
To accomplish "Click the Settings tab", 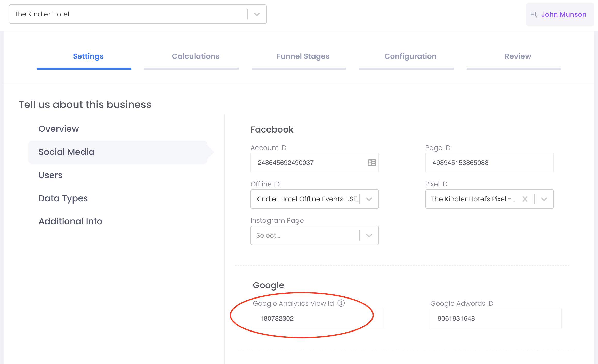I will 88,56.
